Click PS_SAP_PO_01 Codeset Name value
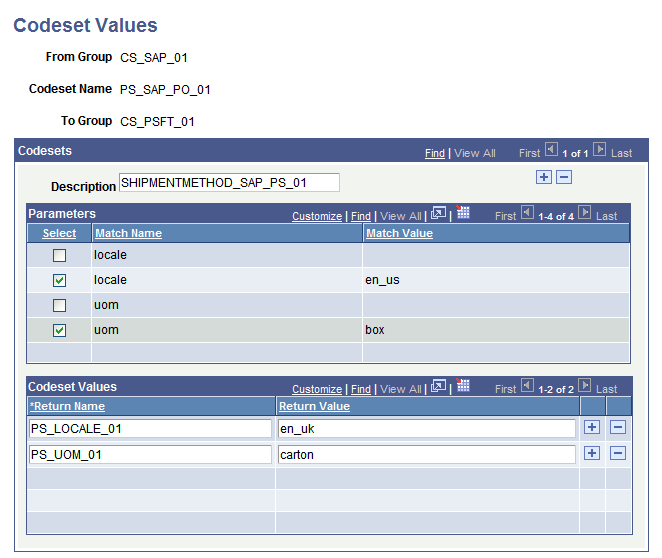662x558 pixels. 165,89
